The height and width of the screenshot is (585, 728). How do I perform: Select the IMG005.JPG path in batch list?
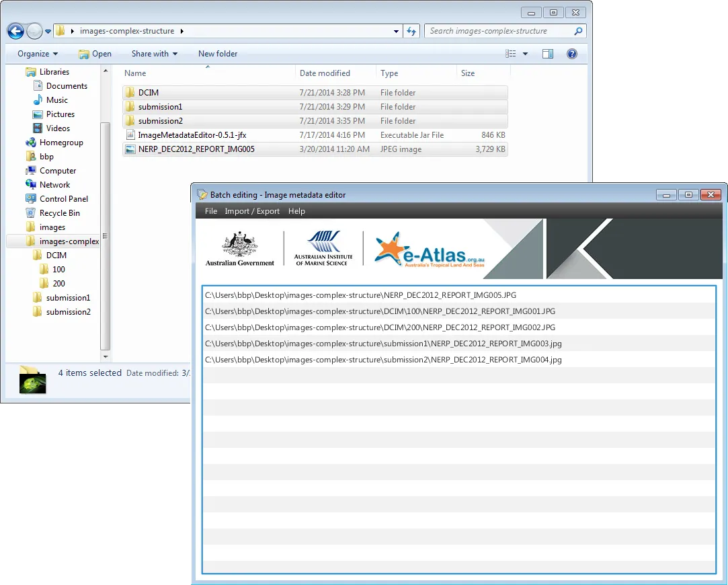[x=459, y=295]
